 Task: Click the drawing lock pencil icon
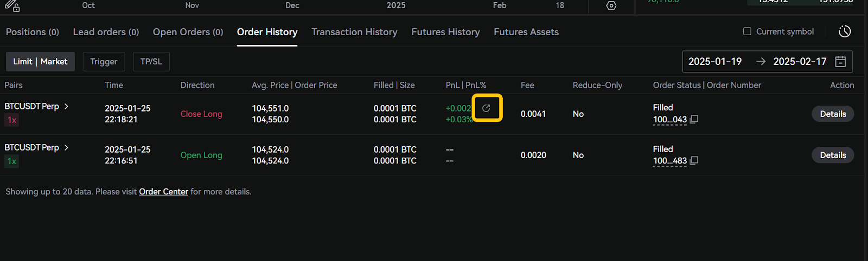12,6
